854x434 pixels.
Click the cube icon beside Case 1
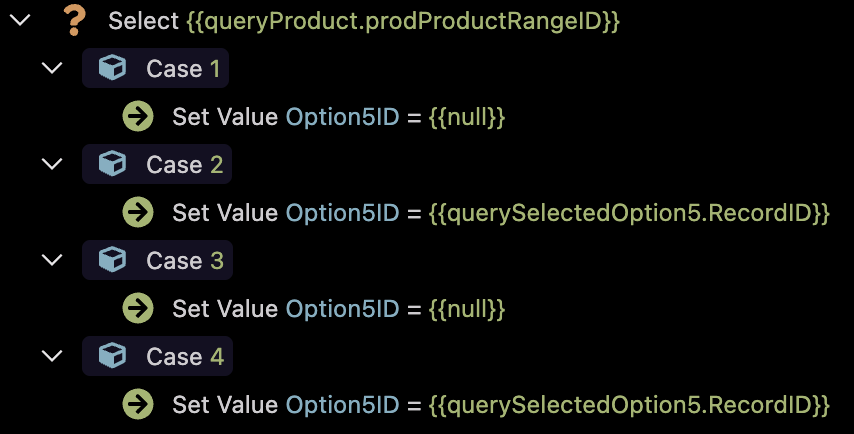click(112, 68)
